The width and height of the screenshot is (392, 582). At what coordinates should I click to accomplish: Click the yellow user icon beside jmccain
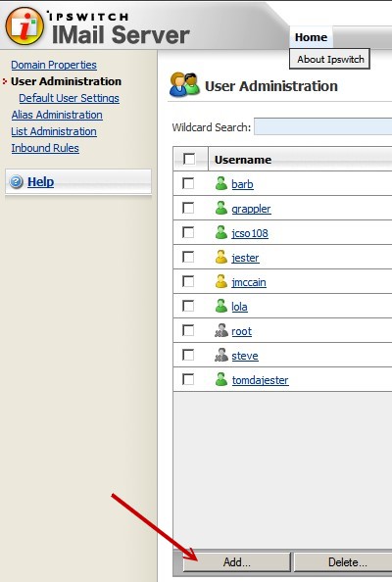(221, 282)
